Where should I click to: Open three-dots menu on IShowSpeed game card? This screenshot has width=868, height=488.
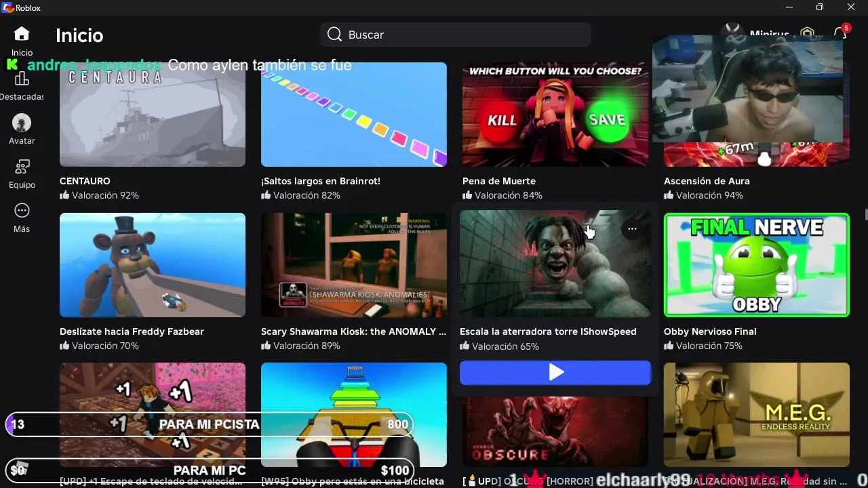coord(632,229)
